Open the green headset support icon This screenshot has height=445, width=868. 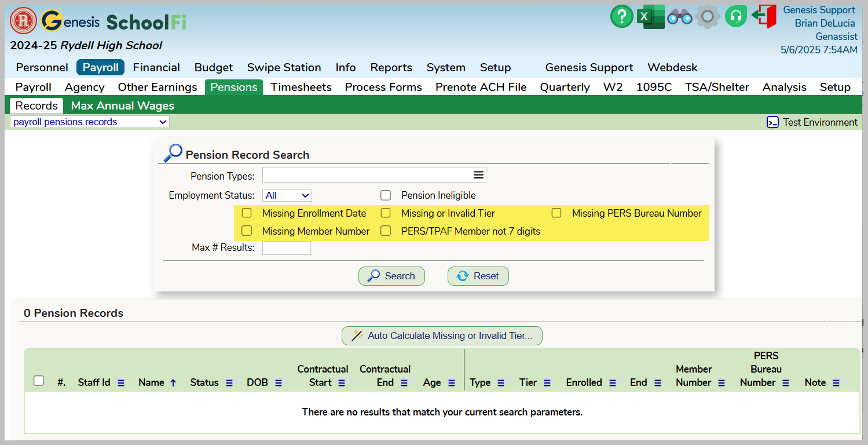(x=735, y=16)
